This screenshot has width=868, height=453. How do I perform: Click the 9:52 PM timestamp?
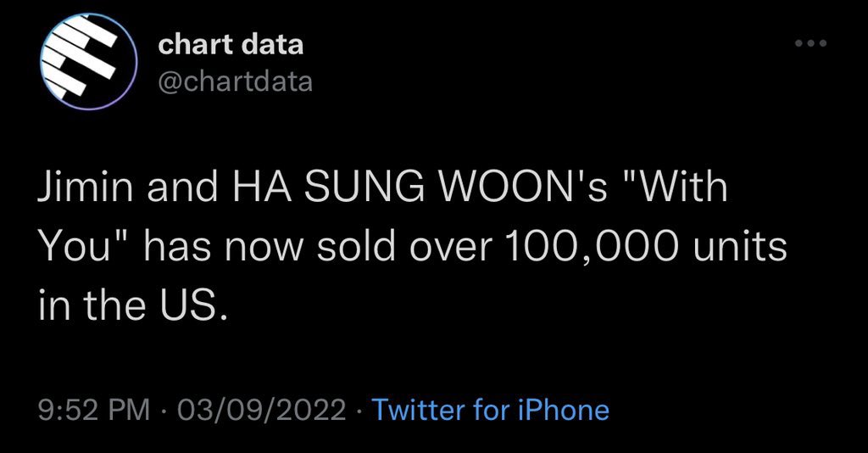click(94, 411)
